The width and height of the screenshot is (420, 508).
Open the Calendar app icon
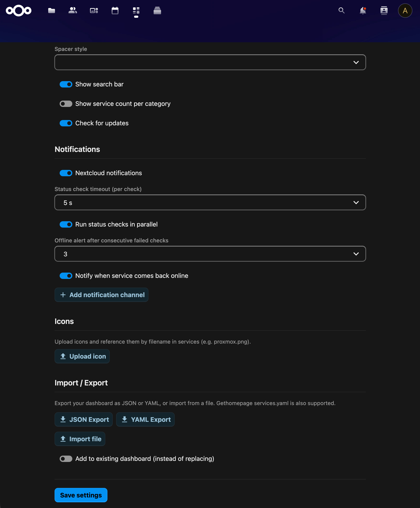pos(115,11)
